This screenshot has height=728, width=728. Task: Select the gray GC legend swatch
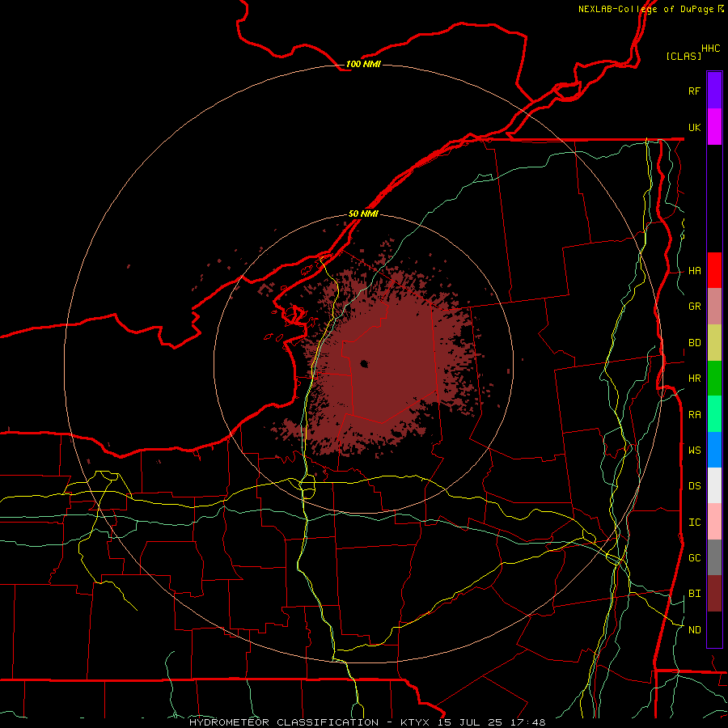(x=714, y=557)
